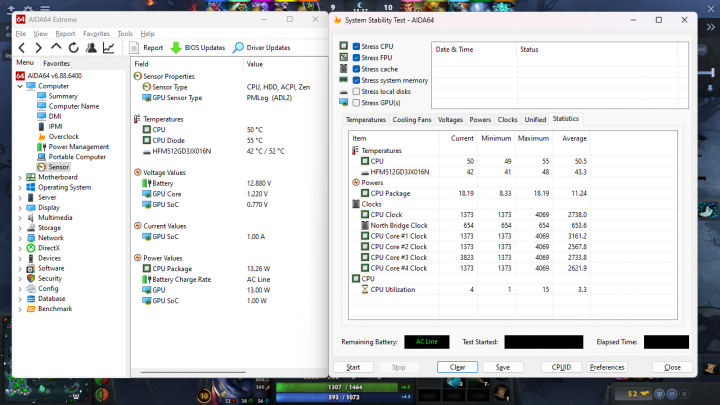Viewport: 720px width, 405px height.
Task: Expand the Display tree node
Action: (x=20, y=208)
